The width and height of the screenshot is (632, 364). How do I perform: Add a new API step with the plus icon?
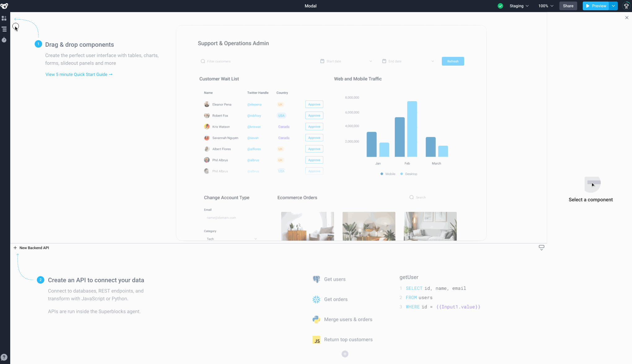(345, 354)
